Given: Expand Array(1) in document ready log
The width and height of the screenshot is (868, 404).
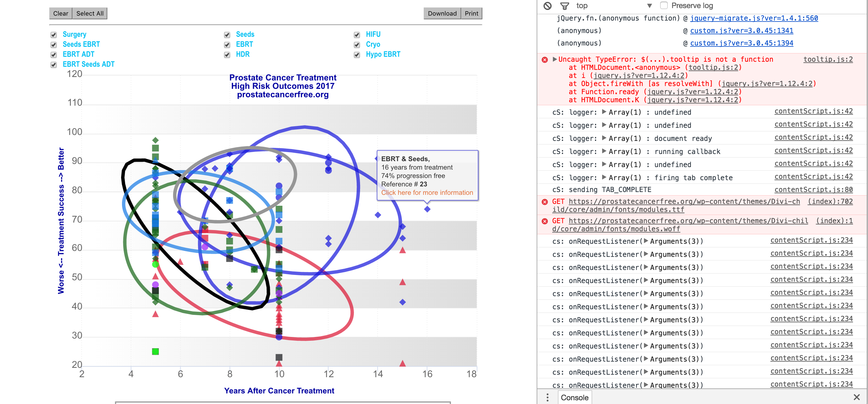Looking at the screenshot, I should [604, 138].
